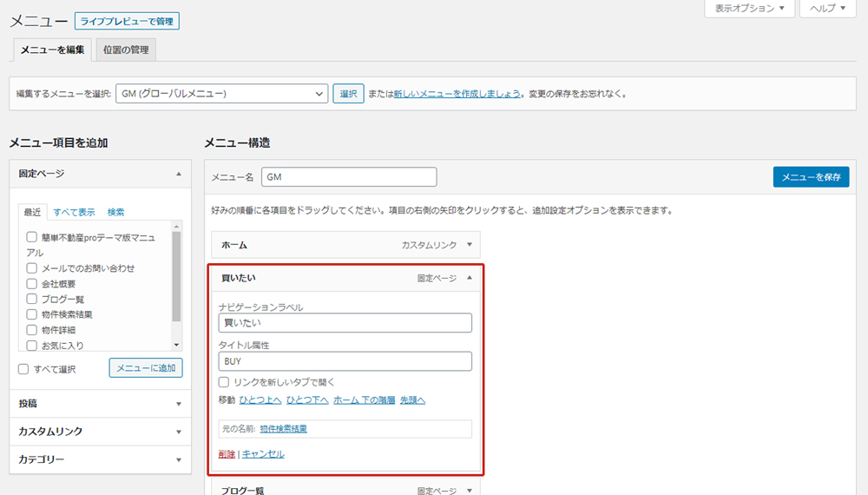
Task: Expand the ホーム menu item arrow
Action: click(x=470, y=245)
